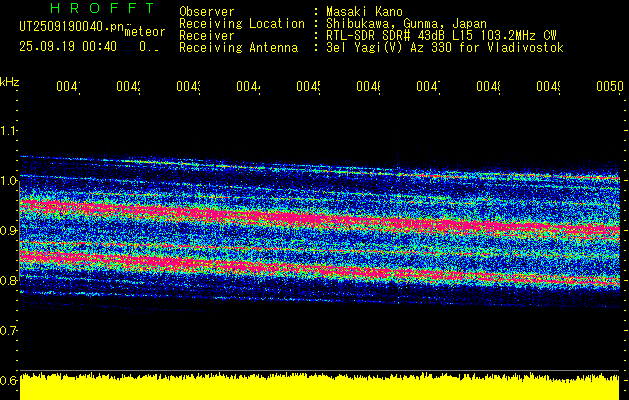
Task: Click the 1.1 frequency axis tick
Action: [x=10, y=131]
